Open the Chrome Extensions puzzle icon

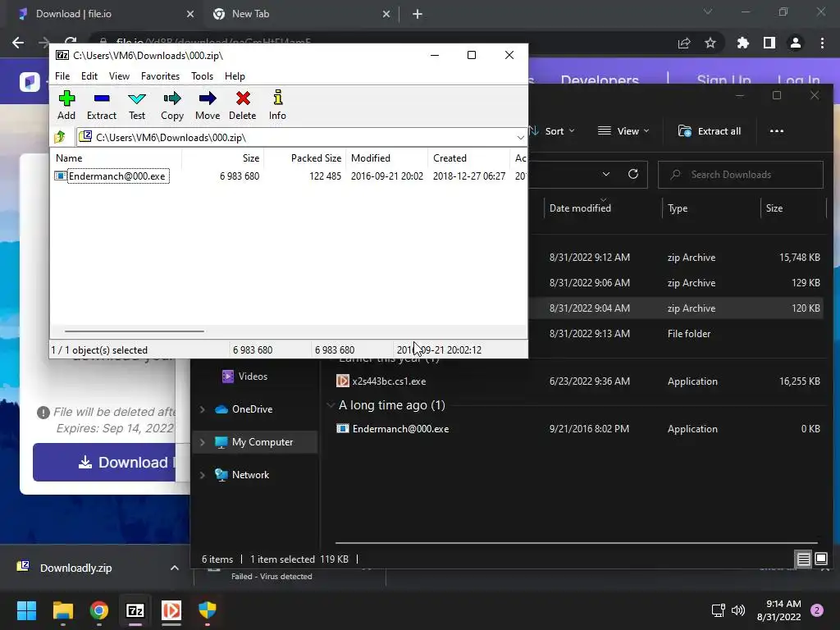point(743,43)
